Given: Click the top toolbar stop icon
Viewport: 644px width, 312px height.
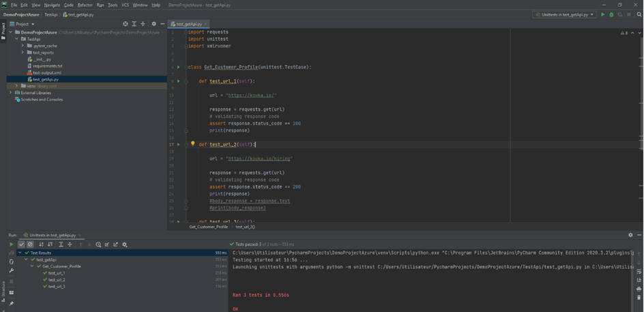Looking at the screenshot, I should click(628, 14).
